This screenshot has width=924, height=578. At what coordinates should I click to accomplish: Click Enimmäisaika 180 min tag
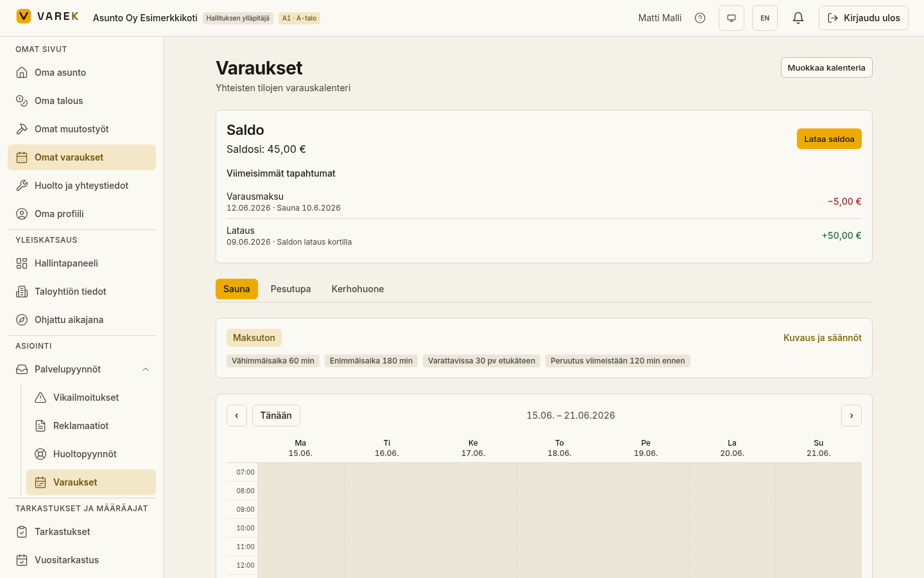[x=371, y=361]
